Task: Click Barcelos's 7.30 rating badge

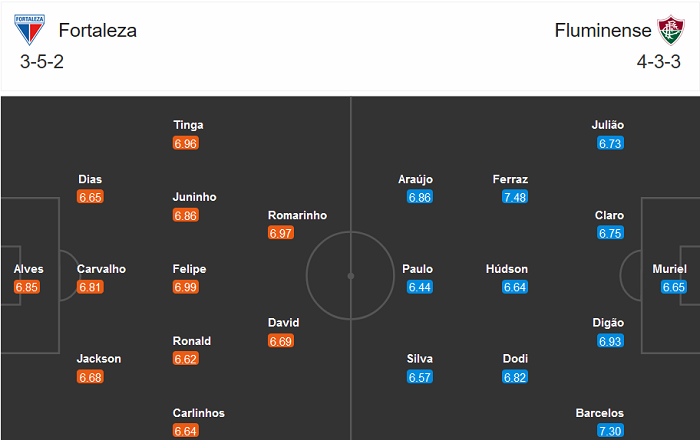Action: 610,431
